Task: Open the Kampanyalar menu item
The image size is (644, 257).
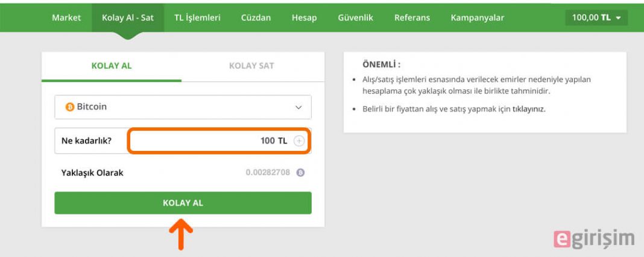Action: click(x=477, y=17)
